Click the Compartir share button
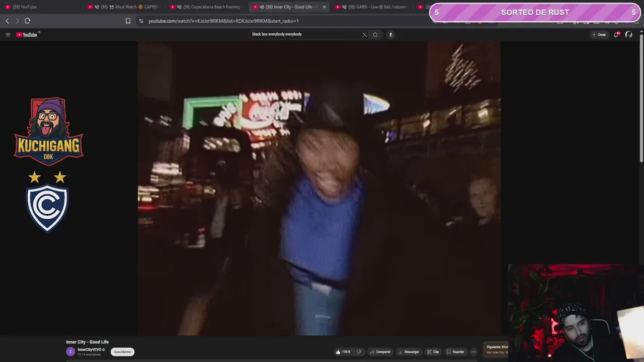Viewport: 644px width, 362px height. [380, 352]
